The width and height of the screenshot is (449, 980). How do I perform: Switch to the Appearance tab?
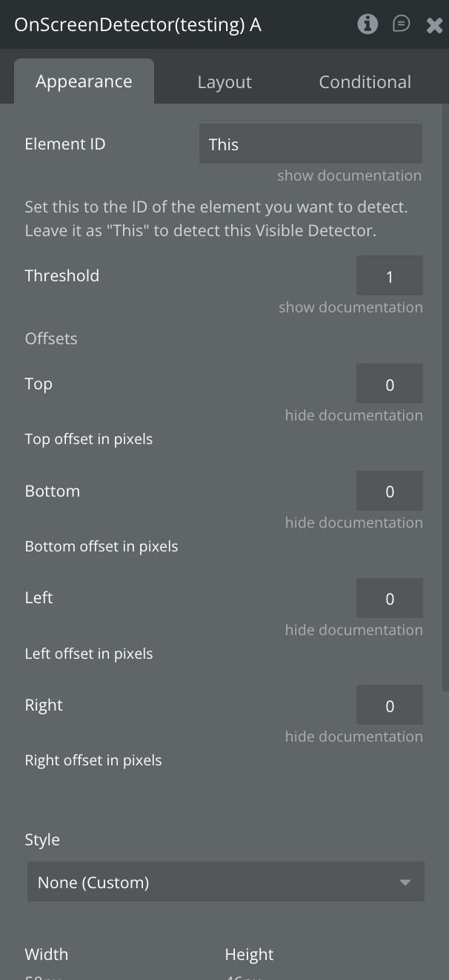tap(84, 81)
